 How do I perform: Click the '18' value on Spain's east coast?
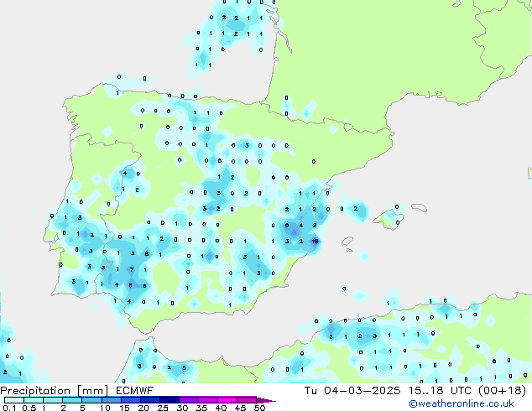(315, 241)
